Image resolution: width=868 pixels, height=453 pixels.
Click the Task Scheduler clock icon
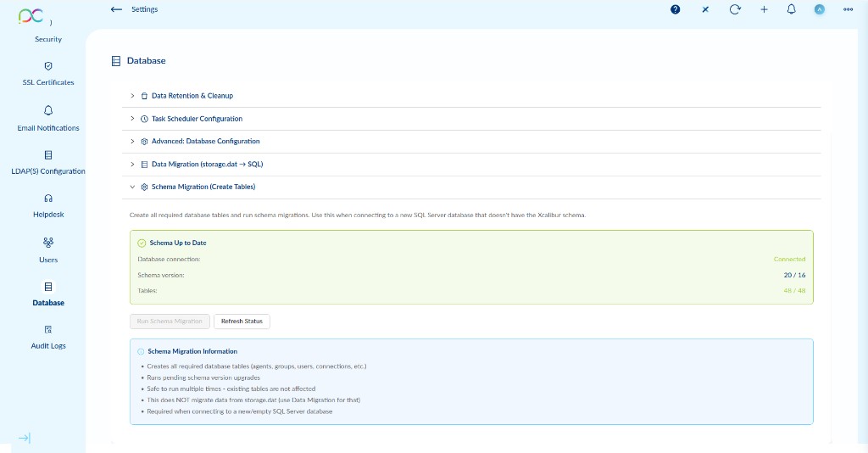pos(144,119)
